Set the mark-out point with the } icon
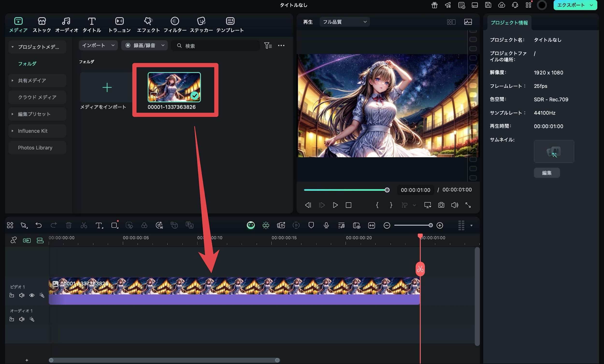Screen dimensions: 604x364 pos(391,205)
